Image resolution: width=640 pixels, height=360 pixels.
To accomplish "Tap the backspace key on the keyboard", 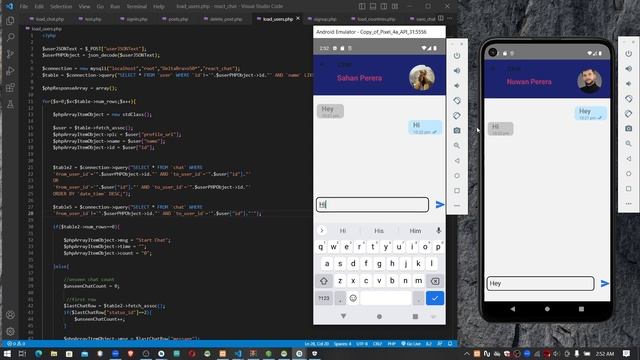I will pos(435,281).
